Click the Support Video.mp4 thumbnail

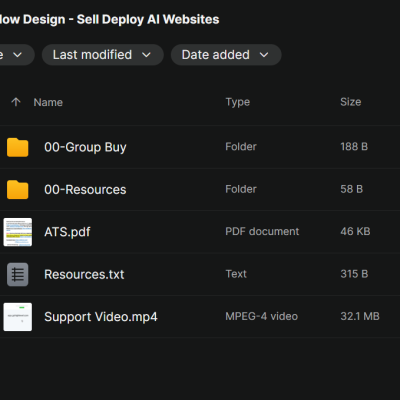click(18, 317)
